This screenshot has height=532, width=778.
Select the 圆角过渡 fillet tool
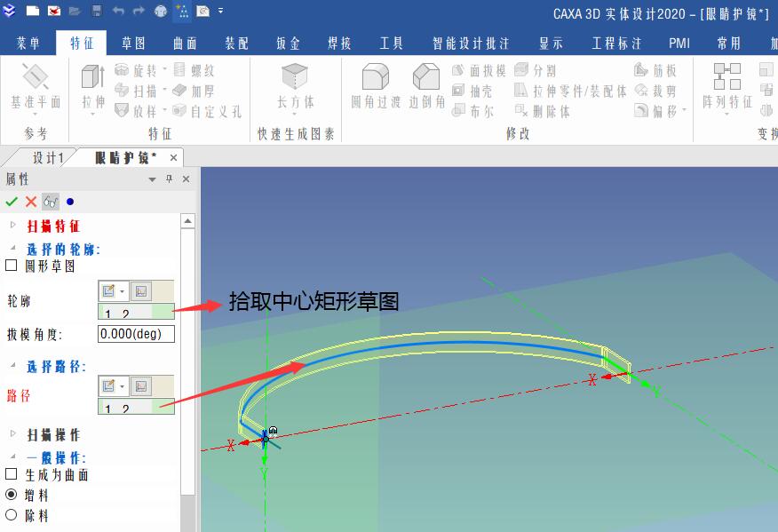(x=375, y=77)
